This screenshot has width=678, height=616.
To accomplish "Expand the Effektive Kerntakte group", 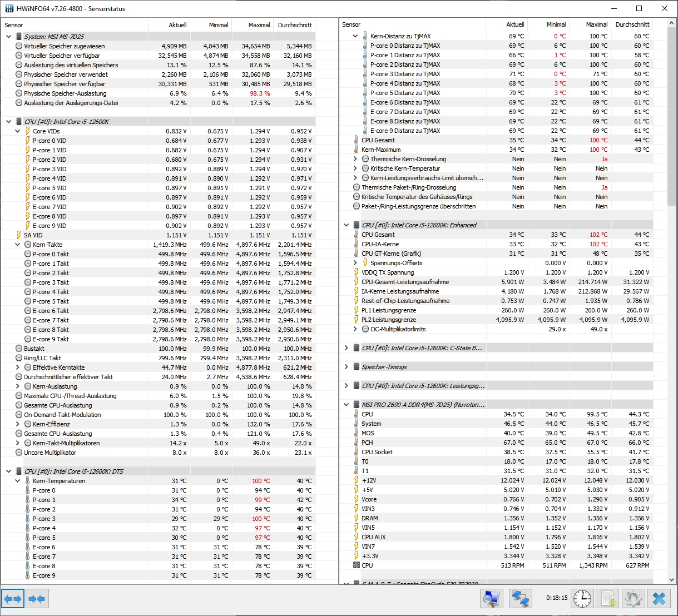I will [18, 367].
